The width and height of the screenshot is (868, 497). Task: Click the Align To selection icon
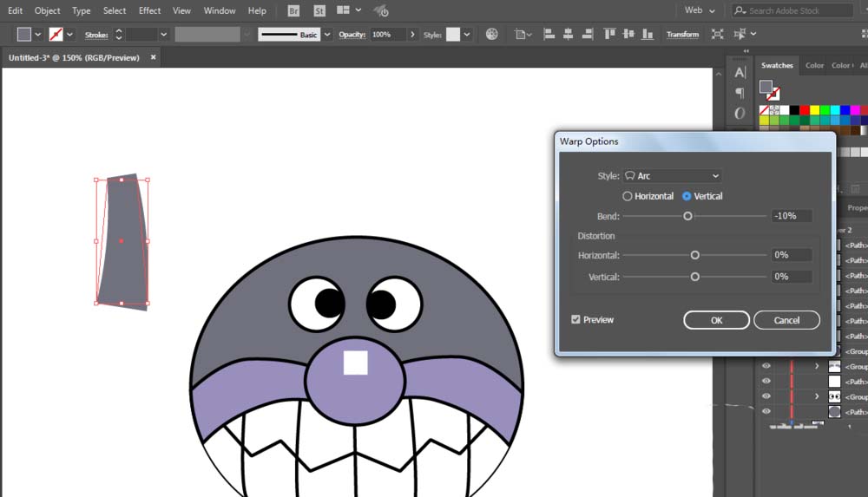pos(520,35)
